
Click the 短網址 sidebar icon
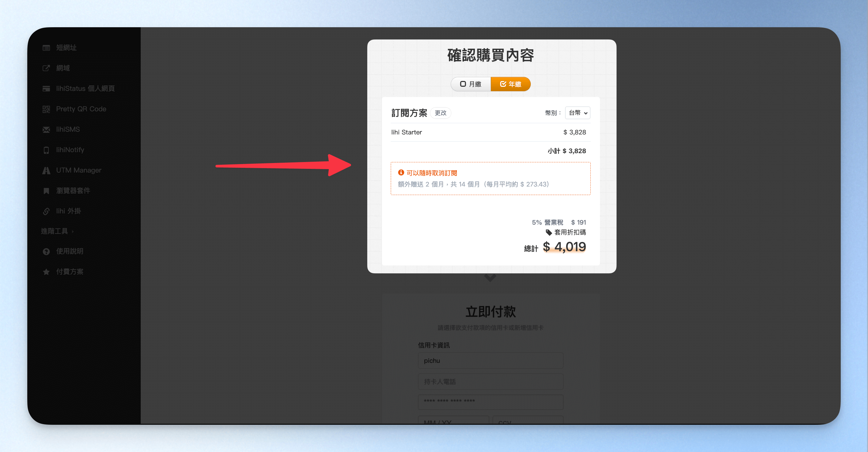click(x=46, y=48)
